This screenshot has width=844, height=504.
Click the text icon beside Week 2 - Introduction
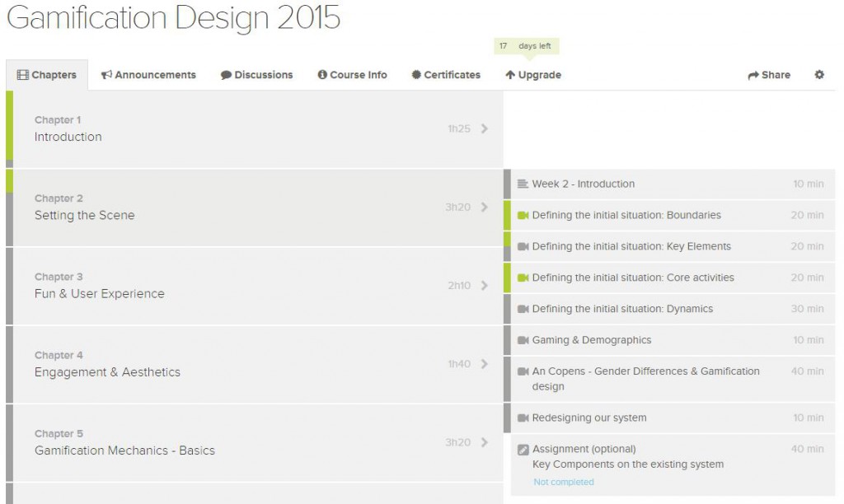[523, 184]
